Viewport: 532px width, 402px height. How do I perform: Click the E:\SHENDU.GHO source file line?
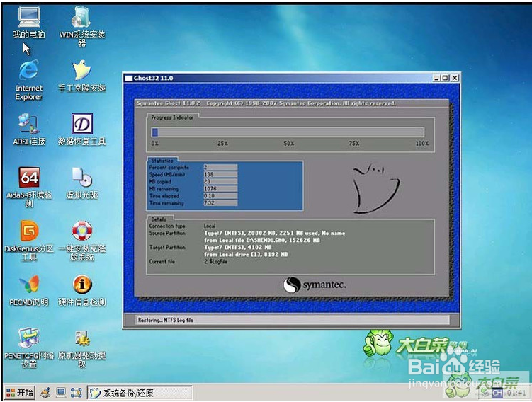[x=262, y=240]
